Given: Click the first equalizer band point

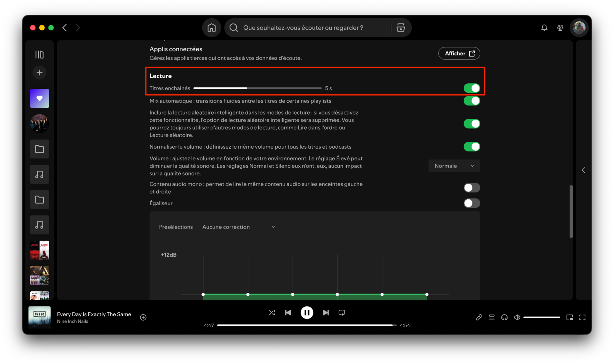Looking at the screenshot, I should (203, 294).
